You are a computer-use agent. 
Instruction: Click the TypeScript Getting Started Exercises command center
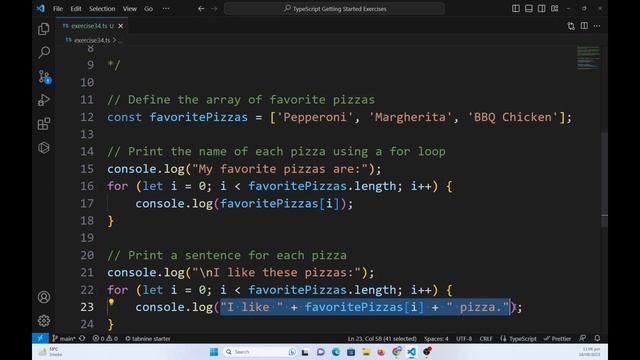[334, 9]
